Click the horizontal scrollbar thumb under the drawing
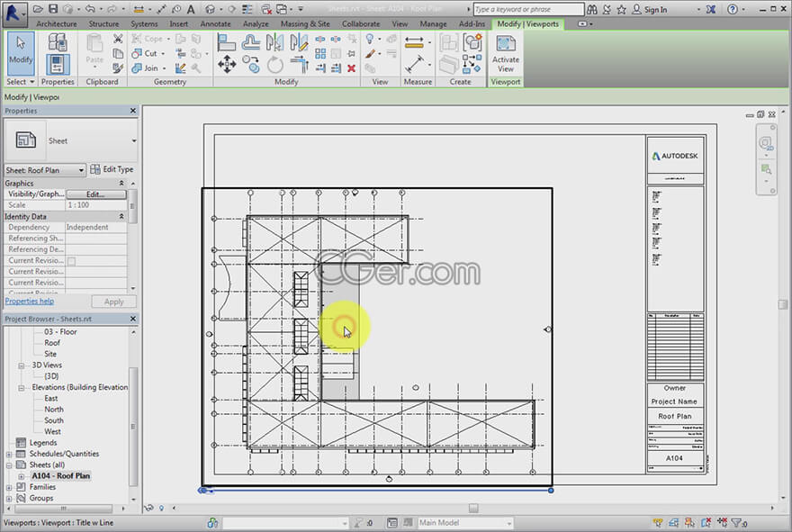This screenshot has height=532, width=792. click(x=473, y=509)
